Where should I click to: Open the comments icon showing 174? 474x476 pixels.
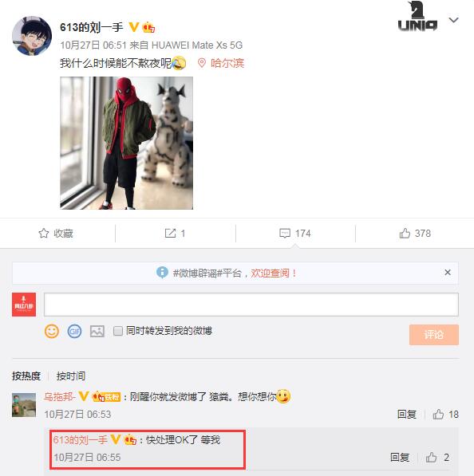coord(285,233)
